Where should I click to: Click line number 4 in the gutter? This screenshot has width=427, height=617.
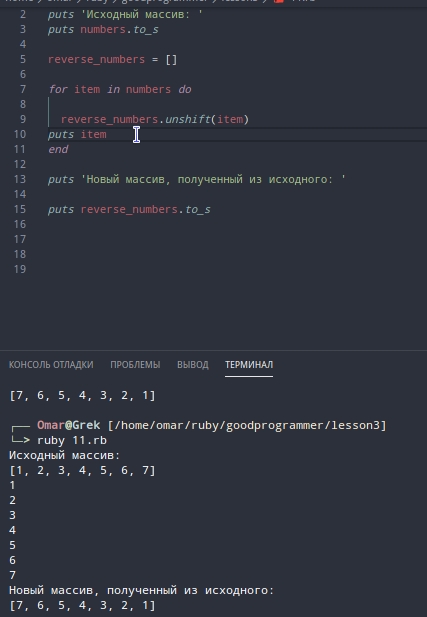click(x=23, y=44)
